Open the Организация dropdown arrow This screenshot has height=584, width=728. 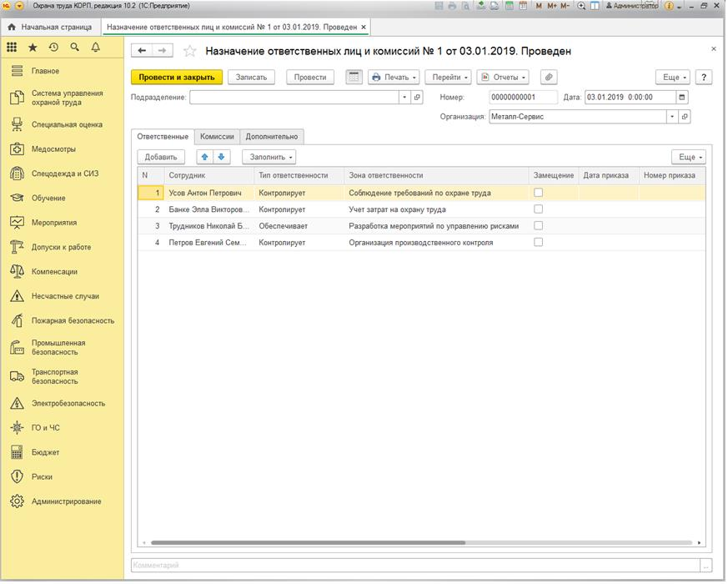673,117
